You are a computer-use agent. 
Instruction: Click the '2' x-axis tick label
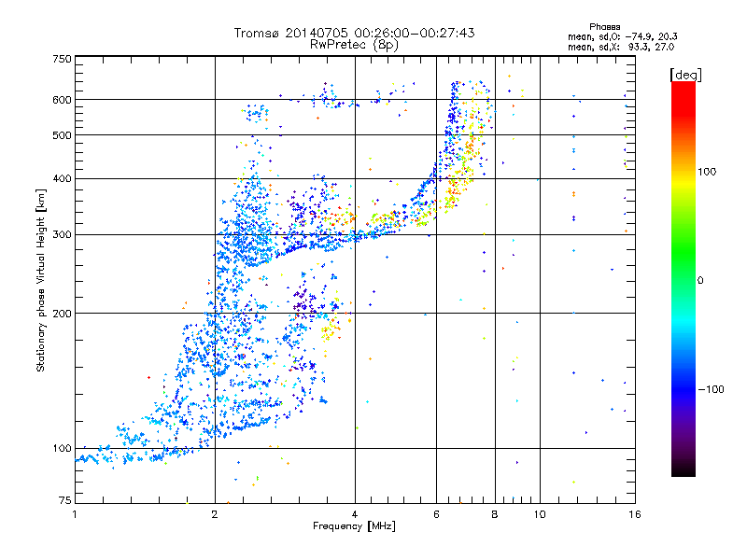[x=215, y=514]
